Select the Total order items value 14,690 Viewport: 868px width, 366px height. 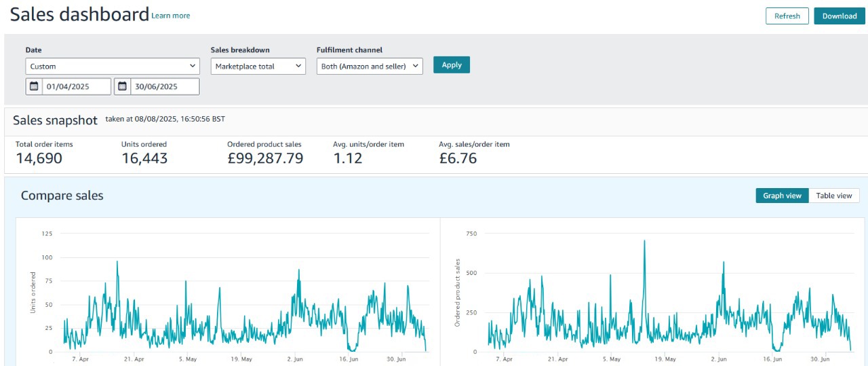(x=39, y=158)
